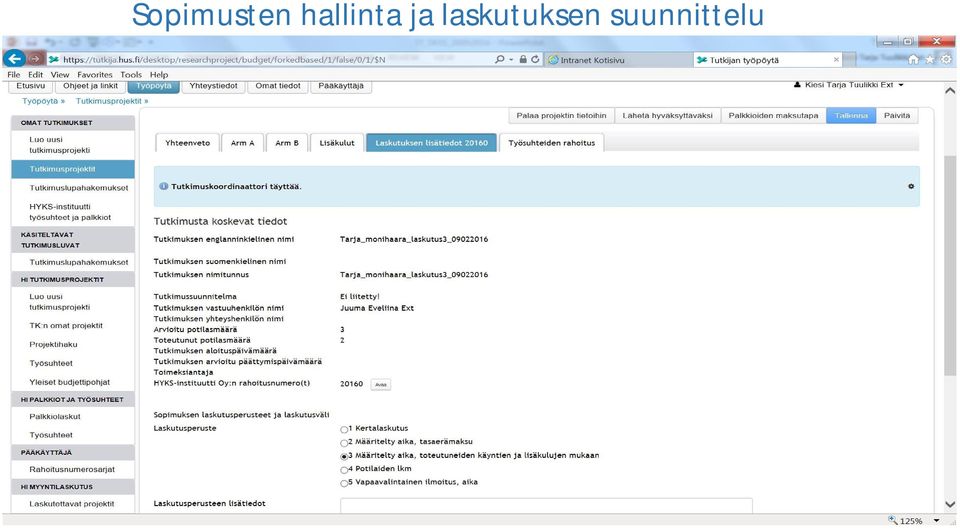Open sidebar Palkkiolaskut link

click(x=55, y=416)
